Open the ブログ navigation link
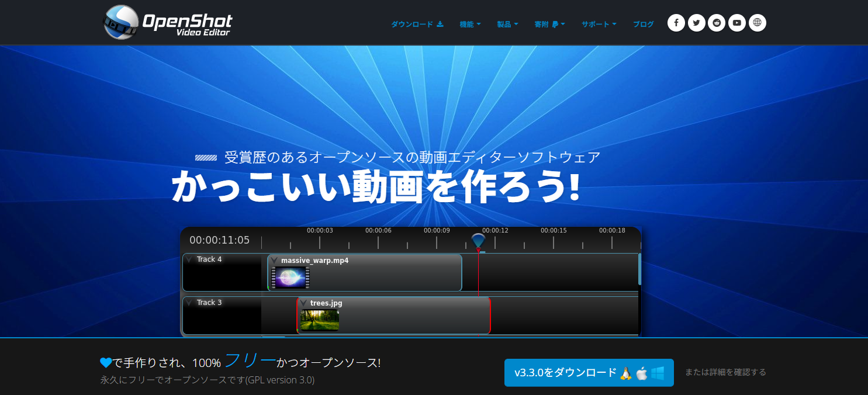 tap(644, 24)
